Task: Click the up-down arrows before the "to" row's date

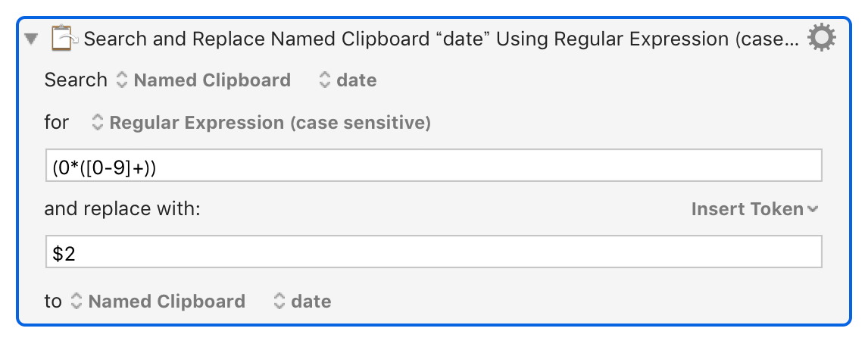Action: (x=279, y=301)
